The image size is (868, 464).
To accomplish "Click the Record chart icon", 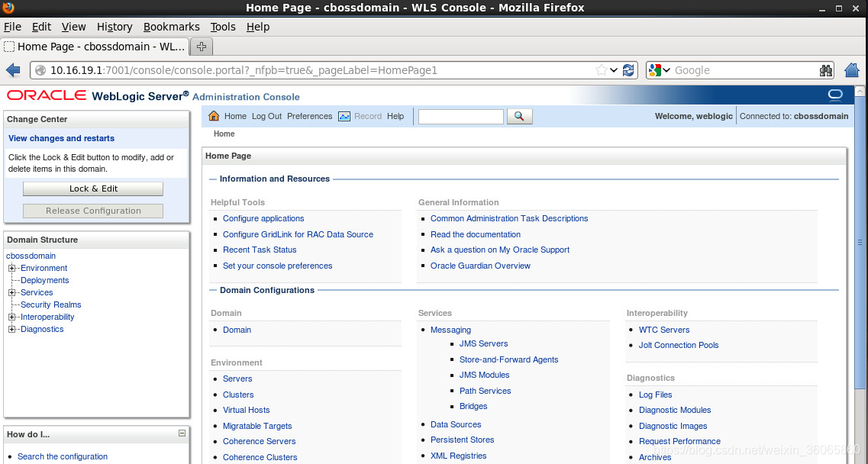I will [x=344, y=116].
